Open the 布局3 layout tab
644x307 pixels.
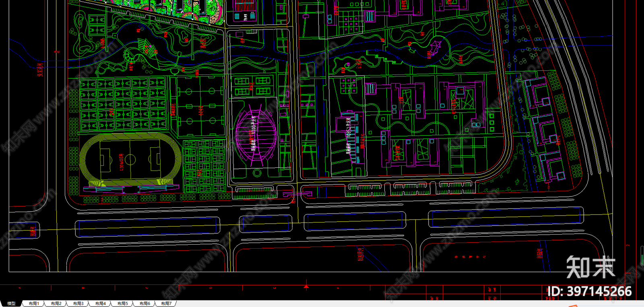click(78, 303)
